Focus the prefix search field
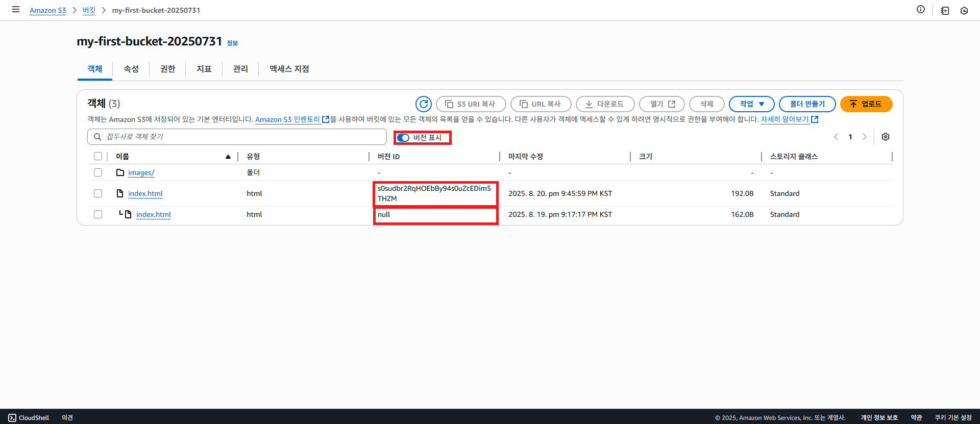The height and width of the screenshot is (424, 980). 237,137
